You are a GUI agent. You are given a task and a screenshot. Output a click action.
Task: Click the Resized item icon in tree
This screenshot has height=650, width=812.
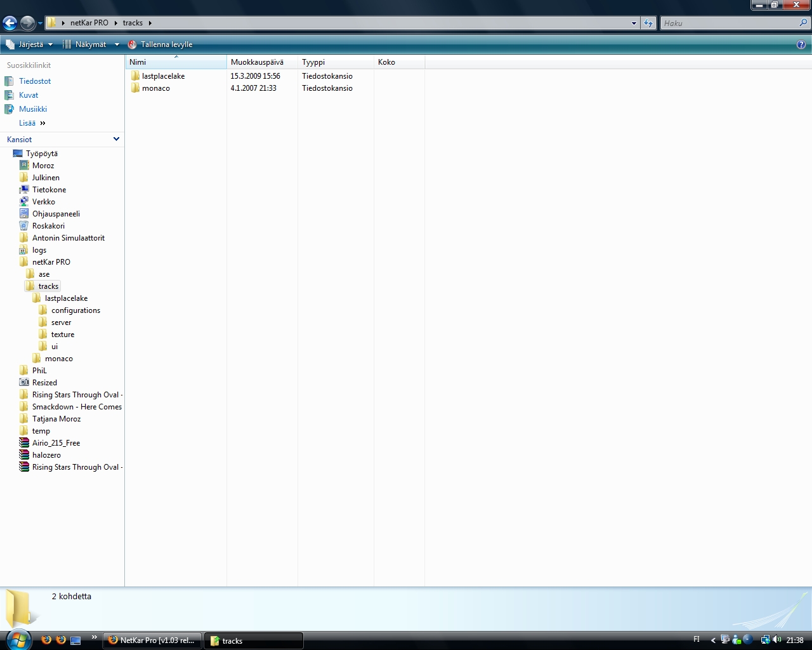(24, 383)
